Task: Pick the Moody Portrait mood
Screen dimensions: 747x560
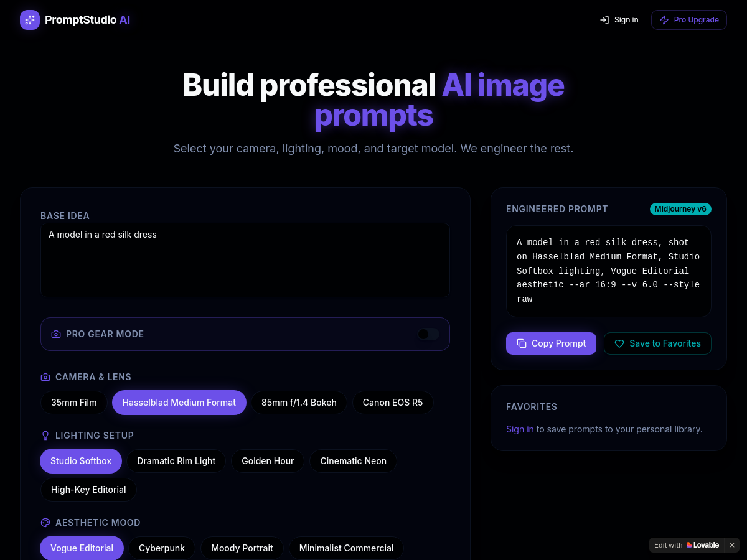Action: coord(242,548)
